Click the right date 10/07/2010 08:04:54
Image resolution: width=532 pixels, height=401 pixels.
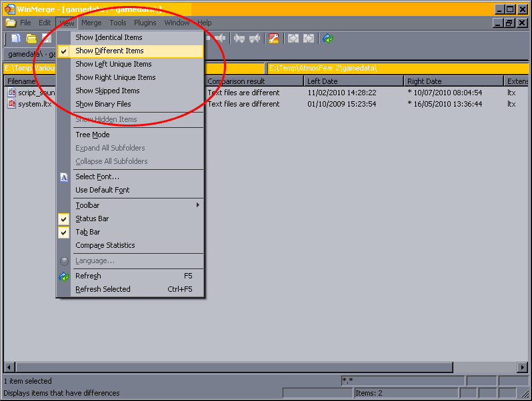point(445,93)
